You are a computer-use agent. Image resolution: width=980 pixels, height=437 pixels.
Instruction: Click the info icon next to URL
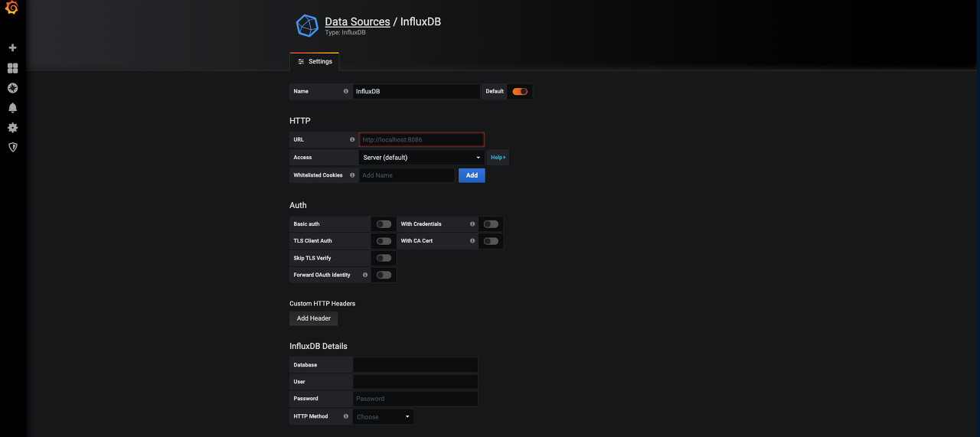pyautogui.click(x=352, y=139)
